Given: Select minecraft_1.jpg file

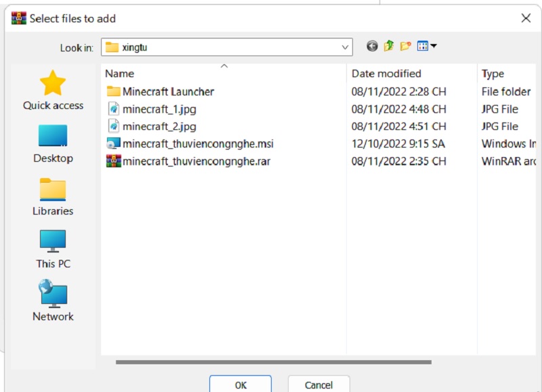Looking at the screenshot, I should [x=152, y=109].
